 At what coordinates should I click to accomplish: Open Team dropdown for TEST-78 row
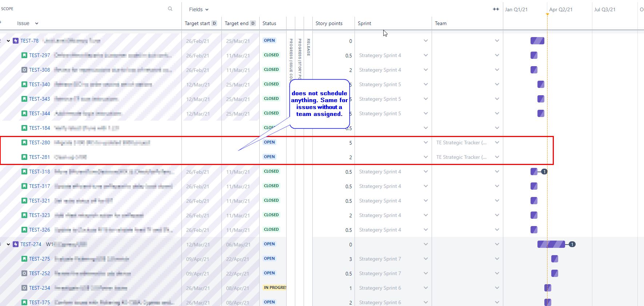pos(497,41)
